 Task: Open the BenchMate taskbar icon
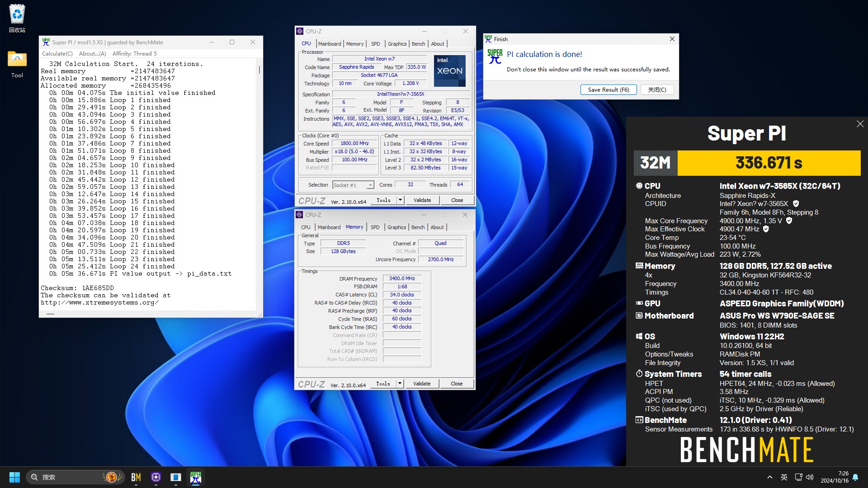[x=136, y=477]
